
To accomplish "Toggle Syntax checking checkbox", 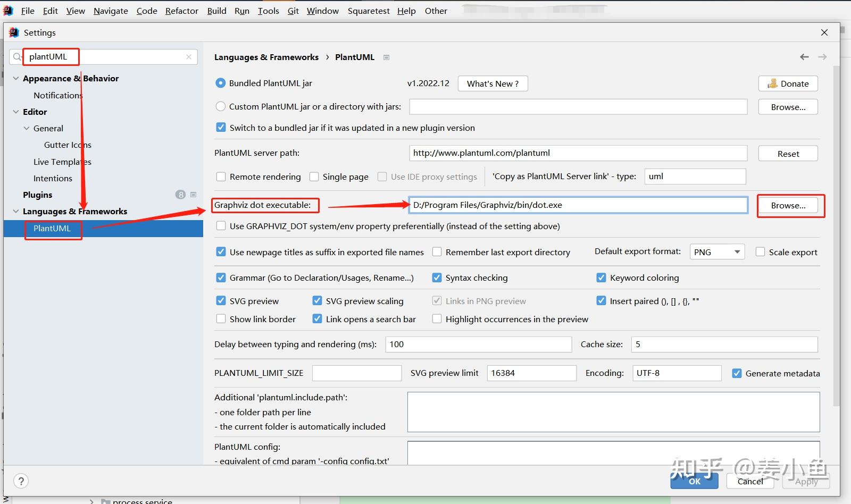I will point(437,278).
